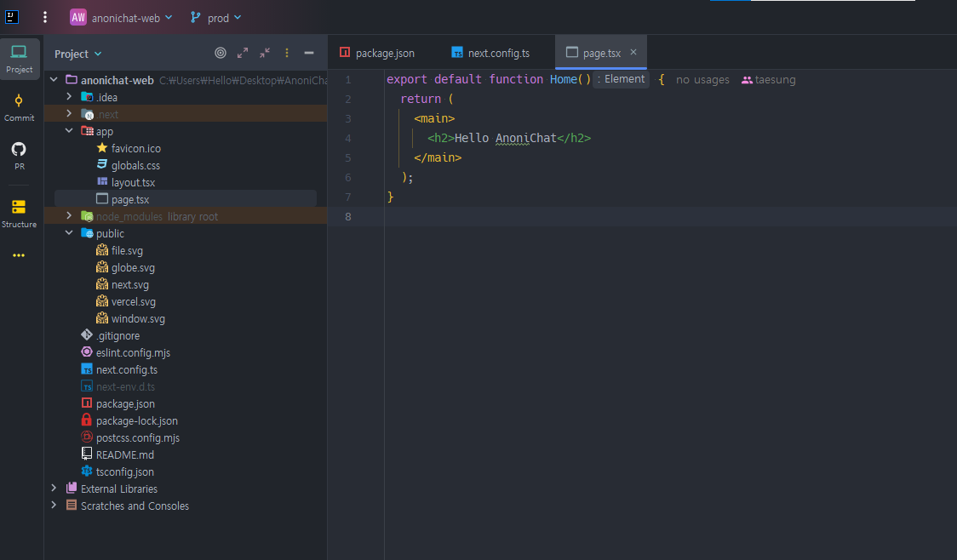Select vercel.svg in public folder
This screenshot has width=957, height=560.
coord(126,302)
